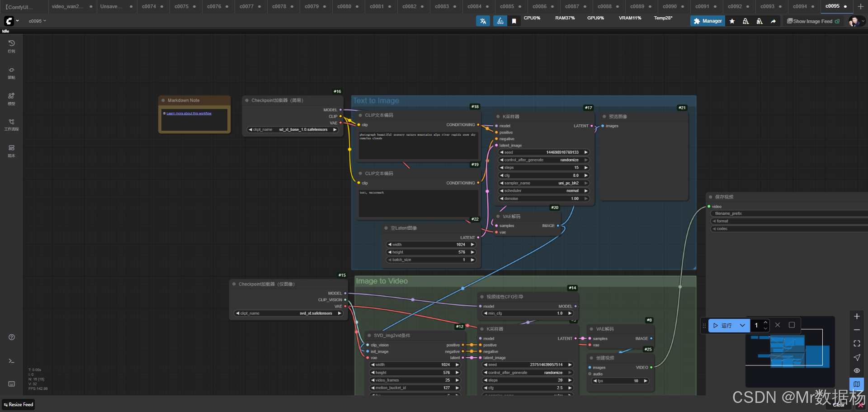The height and width of the screenshot is (412, 868).
Task: Fit the workflow view to screen
Action: (857, 344)
